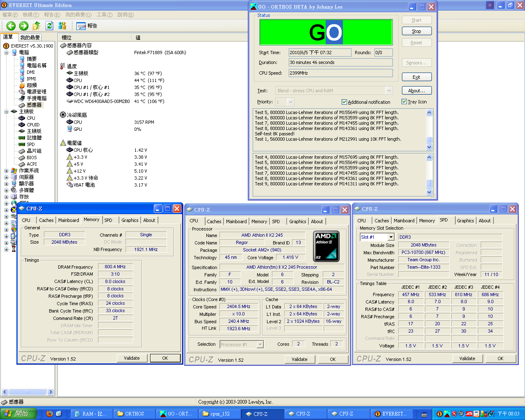525x420 pixels.
Task: Open the 工具(T) menu in EVEREST
Action: 104,15
